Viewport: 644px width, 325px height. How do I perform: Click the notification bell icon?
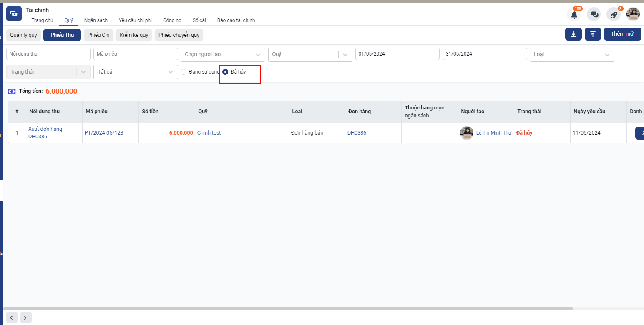tap(574, 15)
